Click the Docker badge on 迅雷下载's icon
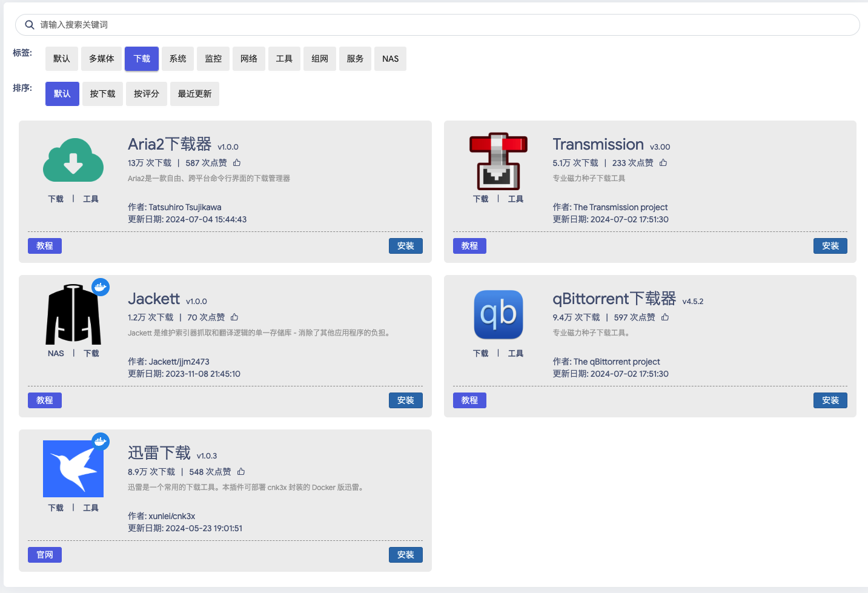Screen dimensions: 868x593 coord(101,441)
